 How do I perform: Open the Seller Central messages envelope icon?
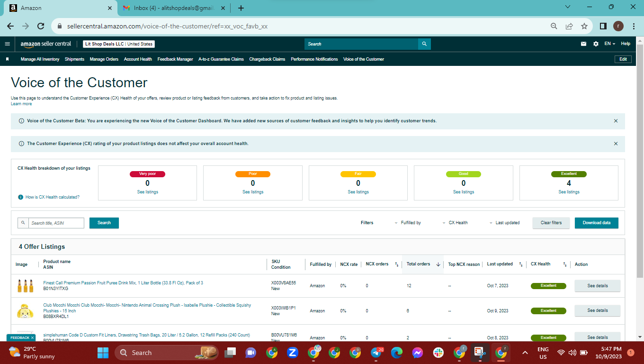[x=584, y=44]
